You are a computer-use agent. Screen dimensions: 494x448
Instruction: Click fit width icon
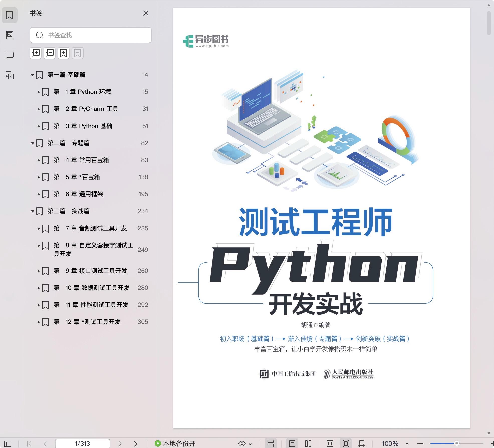362,444
